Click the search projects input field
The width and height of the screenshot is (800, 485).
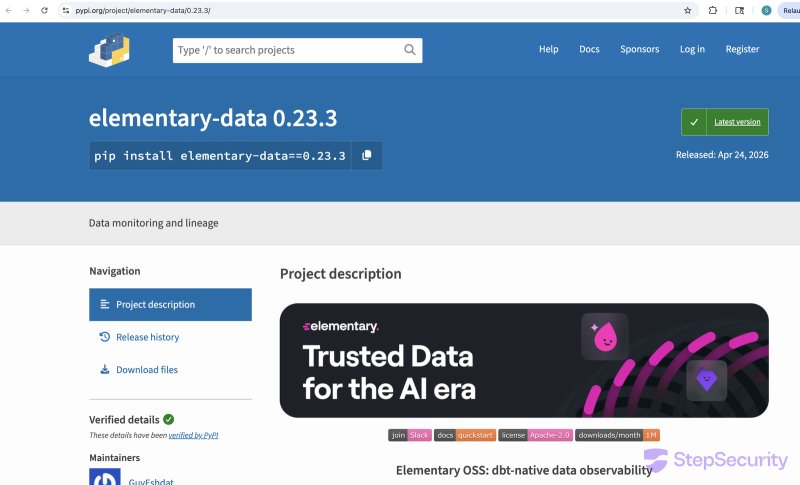tap(285, 50)
